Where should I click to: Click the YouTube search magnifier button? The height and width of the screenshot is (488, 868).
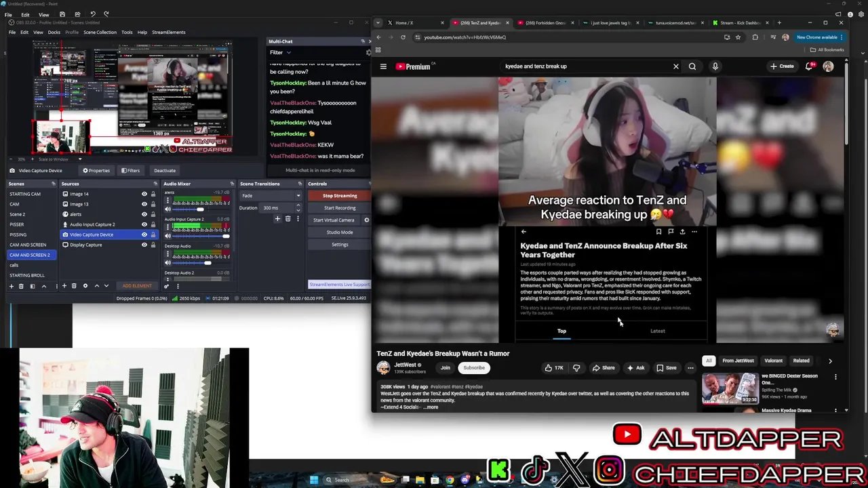tap(692, 66)
